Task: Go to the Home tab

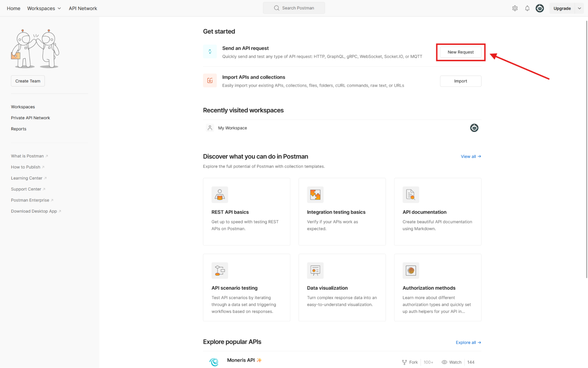Action: [x=14, y=8]
